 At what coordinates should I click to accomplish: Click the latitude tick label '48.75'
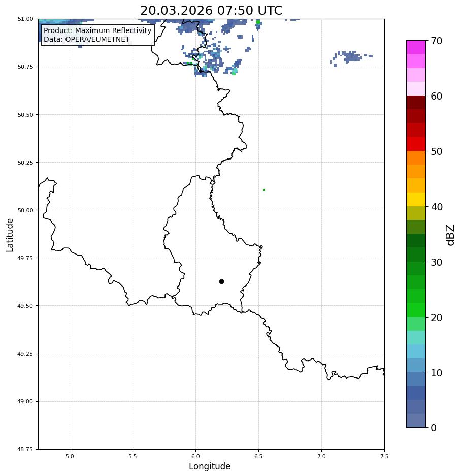point(25,449)
